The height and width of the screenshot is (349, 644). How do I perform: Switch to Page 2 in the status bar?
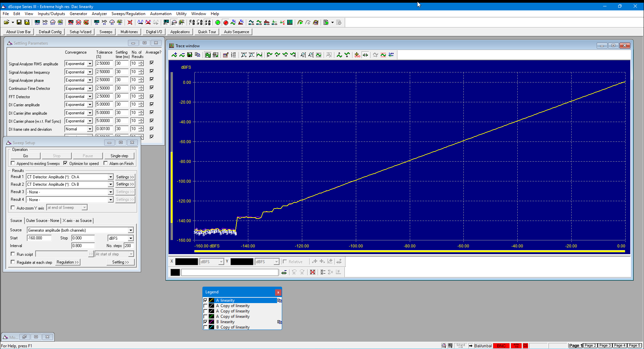tap(590, 346)
